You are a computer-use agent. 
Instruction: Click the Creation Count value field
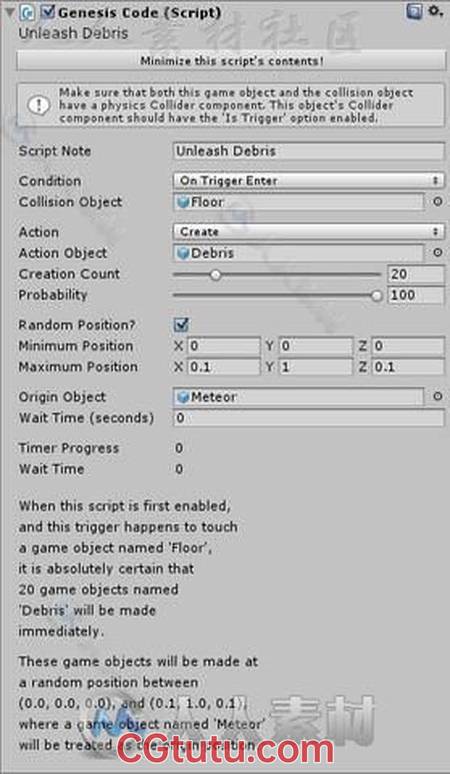point(416,274)
